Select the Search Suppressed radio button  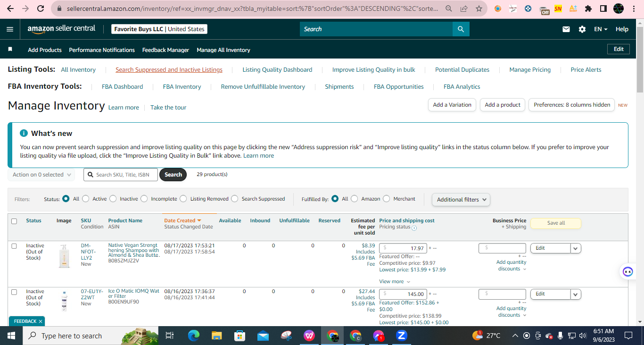[235, 199]
